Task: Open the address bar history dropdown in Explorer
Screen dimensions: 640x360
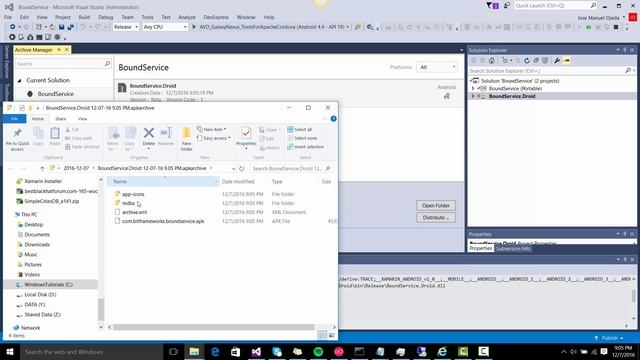Action: pos(233,169)
